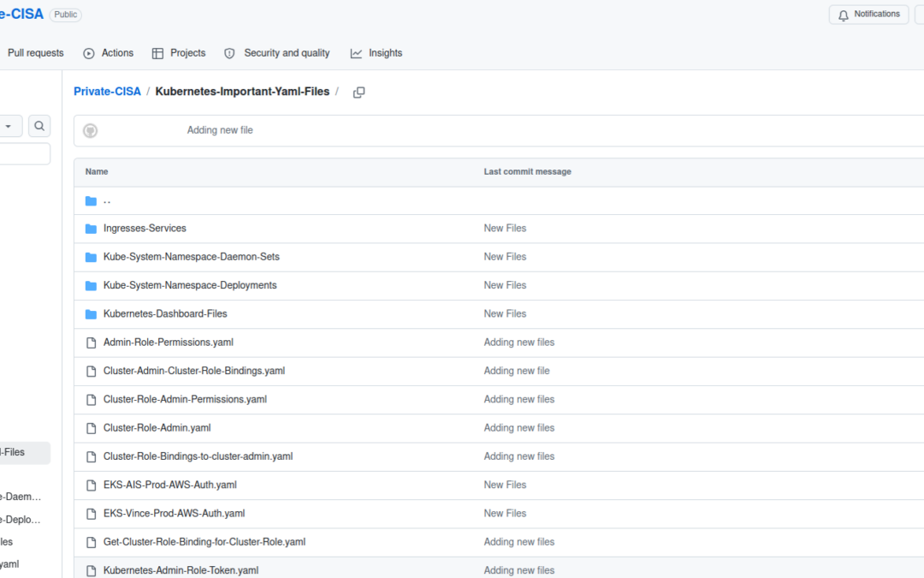
Task: Click folder icon of parent directory row
Action: point(91,201)
